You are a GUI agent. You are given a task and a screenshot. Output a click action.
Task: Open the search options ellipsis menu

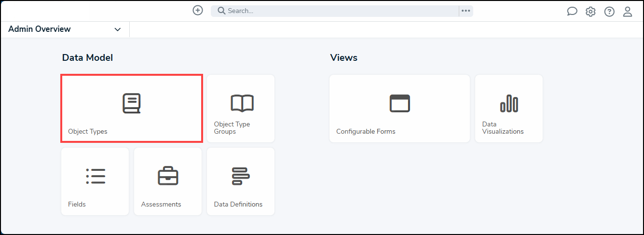click(466, 11)
